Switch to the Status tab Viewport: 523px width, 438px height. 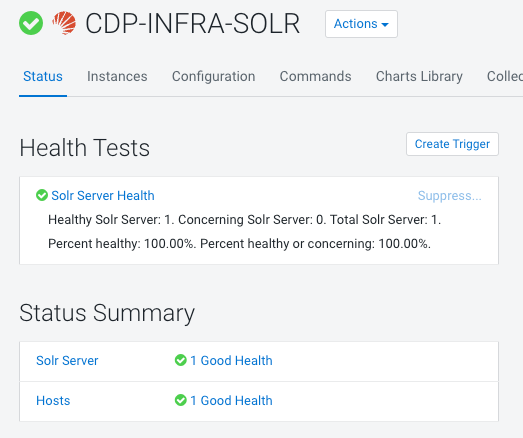43,76
